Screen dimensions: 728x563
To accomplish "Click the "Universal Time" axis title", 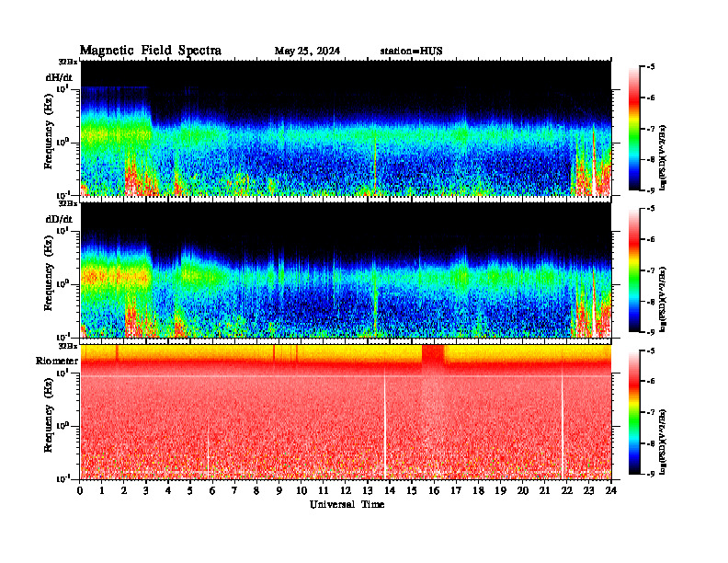I will point(347,504).
